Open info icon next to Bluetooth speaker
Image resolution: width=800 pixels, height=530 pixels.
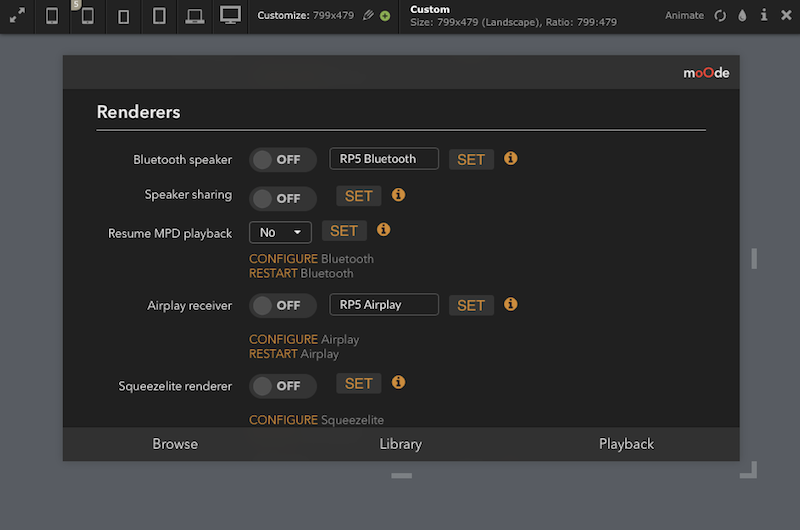(511, 158)
